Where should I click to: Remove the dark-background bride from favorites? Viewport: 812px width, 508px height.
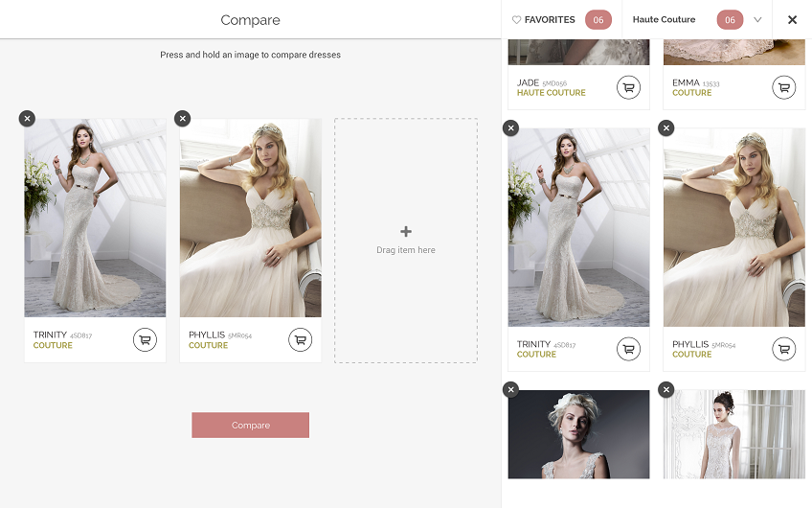[x=511, y=390]
